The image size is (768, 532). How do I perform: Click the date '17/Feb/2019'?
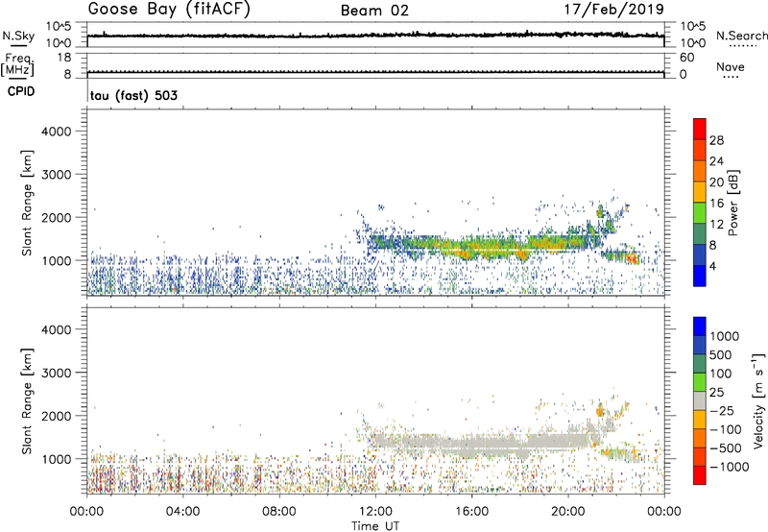[x=614, y=10]
